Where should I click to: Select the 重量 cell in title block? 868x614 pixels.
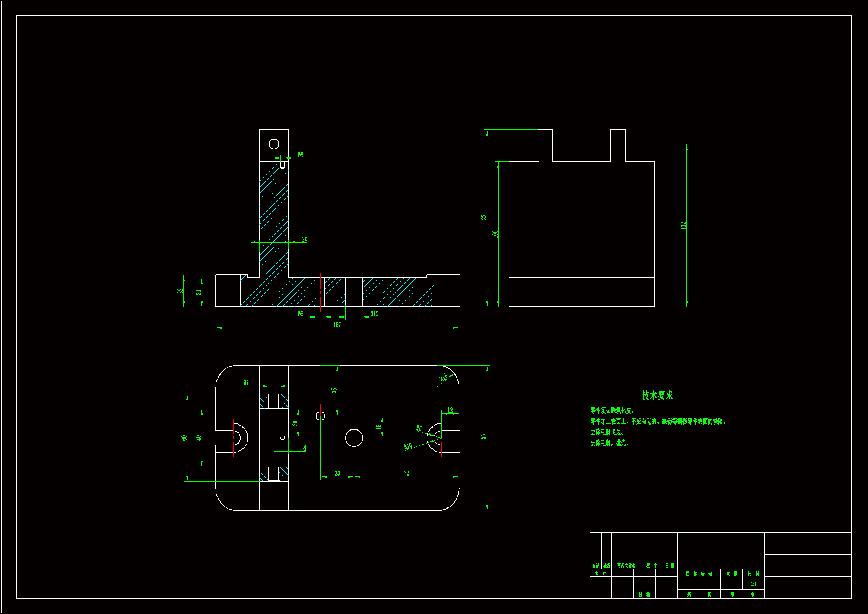click(x=731, y=574)
